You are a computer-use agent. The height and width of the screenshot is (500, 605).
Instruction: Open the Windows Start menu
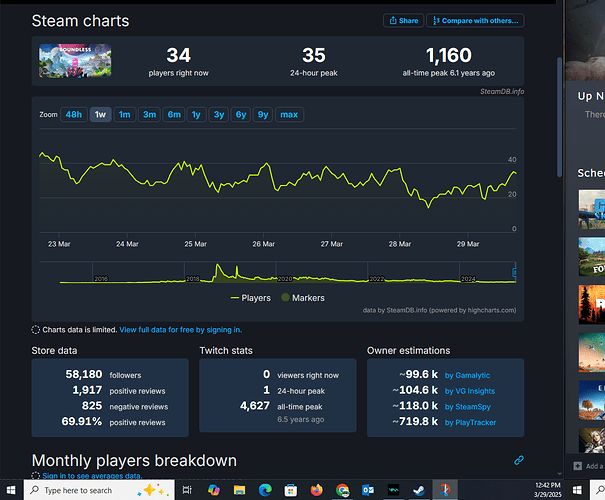pyautogui.click(x=11, y=490)
